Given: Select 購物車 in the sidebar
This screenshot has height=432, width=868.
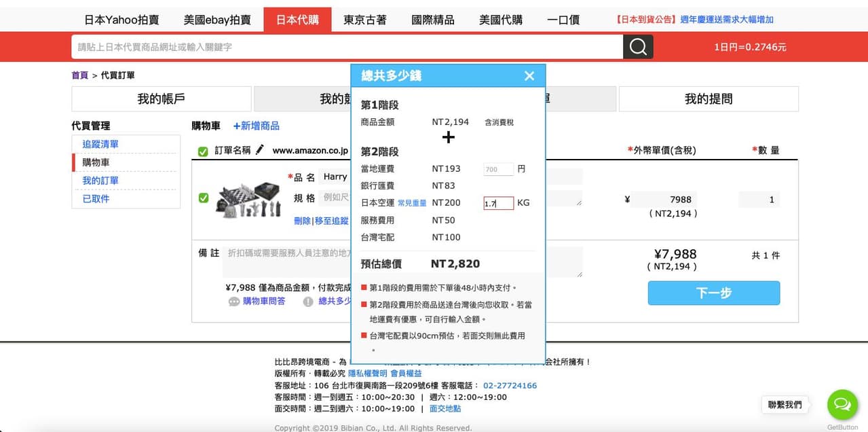Looking at the screenshot, I should pos(96,162).
